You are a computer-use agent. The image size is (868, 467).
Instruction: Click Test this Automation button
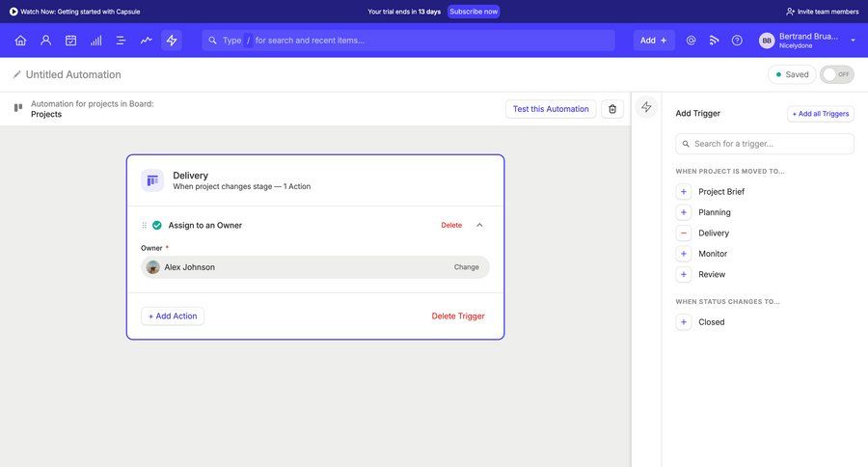[551, 109]
